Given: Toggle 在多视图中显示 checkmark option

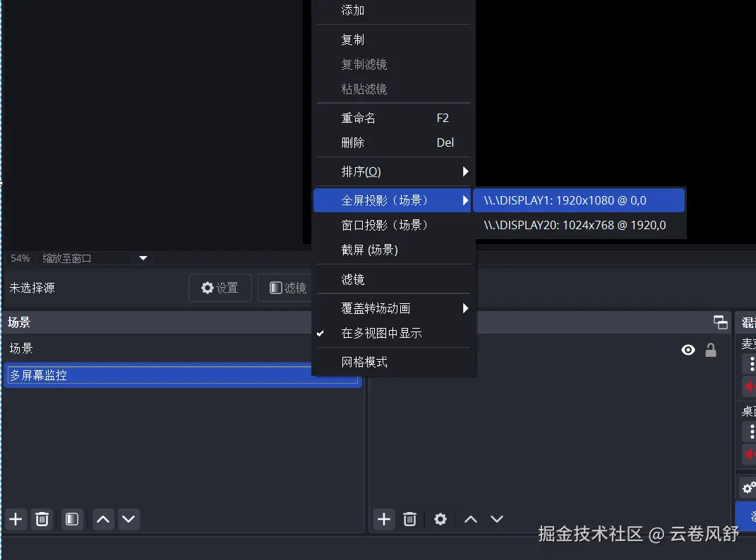Looking at the screenshot, I should click(393, 333).
